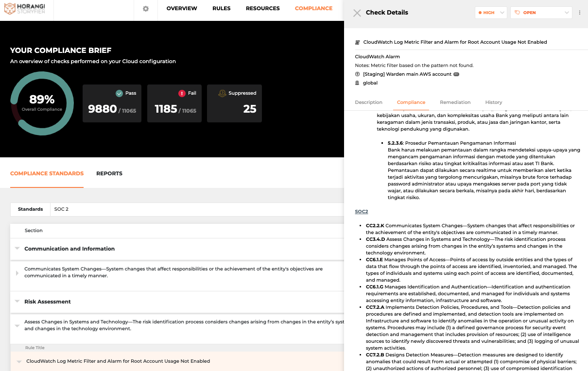Click the CC3.4.D control entry
588x371 pixels.
(x=466, y=246)
